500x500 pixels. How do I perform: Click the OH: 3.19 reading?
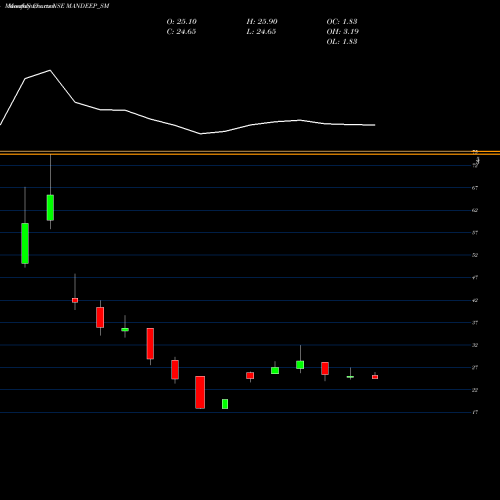tap(343, 32)
